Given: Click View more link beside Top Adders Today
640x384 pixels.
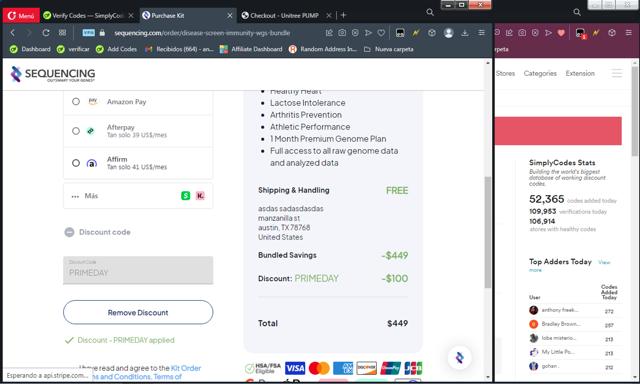Looking at the screenshot, I should 604,262.
